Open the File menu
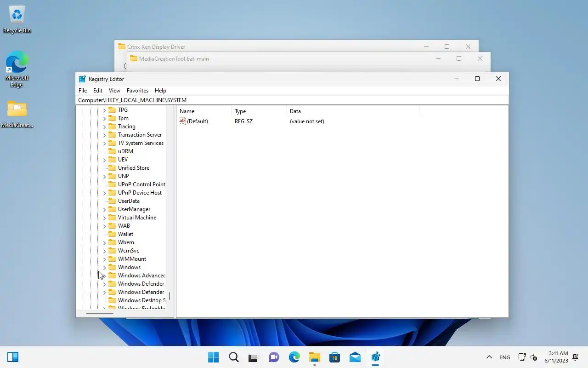The height and width of the screenshot is (368, 588). tap(83, 91)
